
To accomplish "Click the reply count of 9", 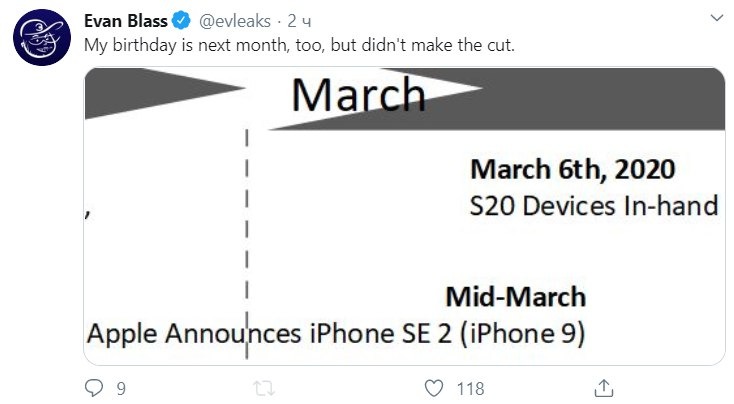I will [120, 388].
